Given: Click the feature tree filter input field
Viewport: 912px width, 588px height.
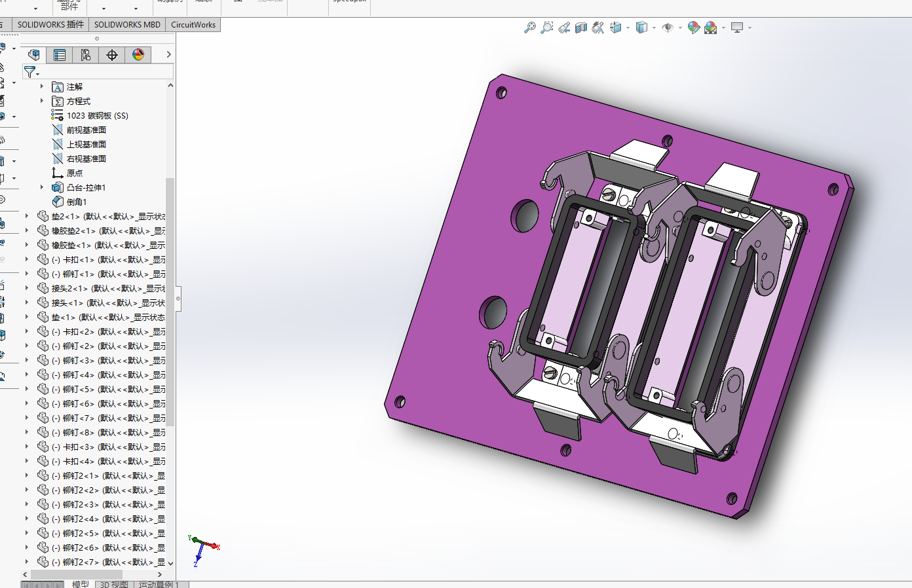Looking at the screenshot, I should (105, 71).
